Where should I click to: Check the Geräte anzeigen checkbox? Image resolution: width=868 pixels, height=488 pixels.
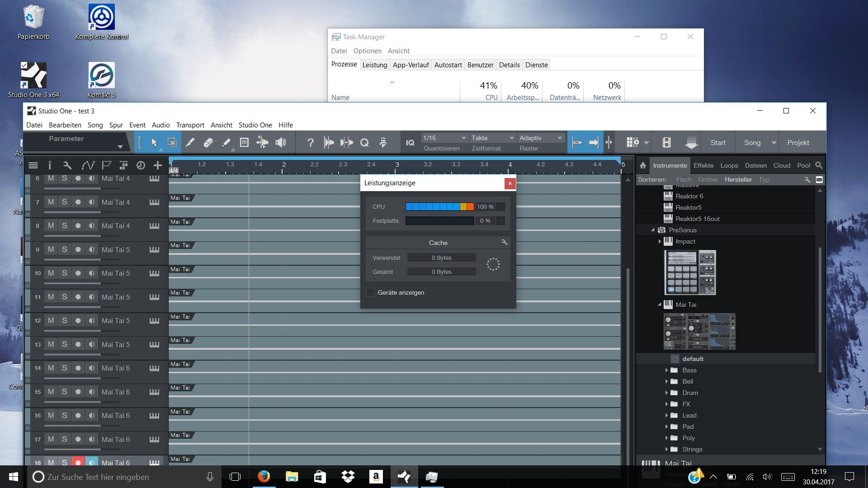pyautogui.click(x=370, y=292)
